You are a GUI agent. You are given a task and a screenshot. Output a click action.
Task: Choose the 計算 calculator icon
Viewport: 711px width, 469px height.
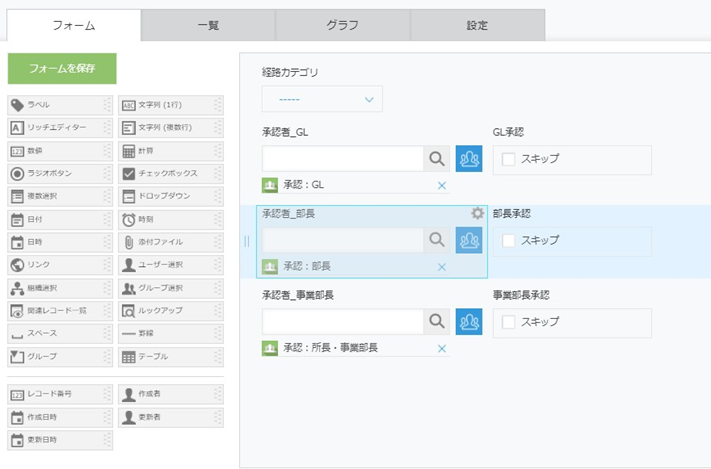(x=129, y=151)
